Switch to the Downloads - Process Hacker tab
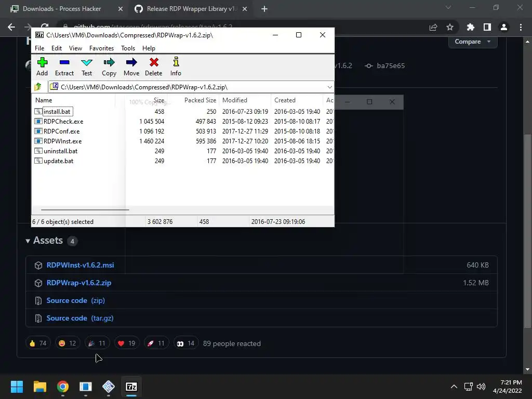 point(62,9)
